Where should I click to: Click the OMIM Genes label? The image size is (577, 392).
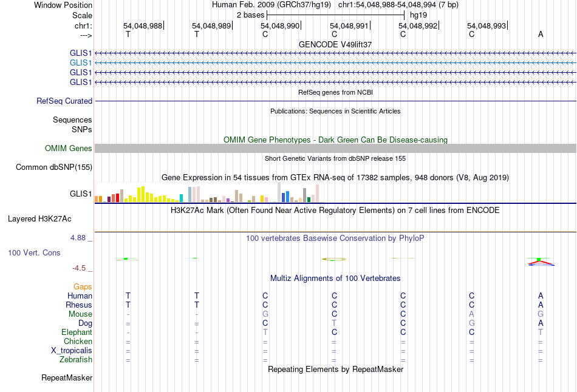[68, 148]
